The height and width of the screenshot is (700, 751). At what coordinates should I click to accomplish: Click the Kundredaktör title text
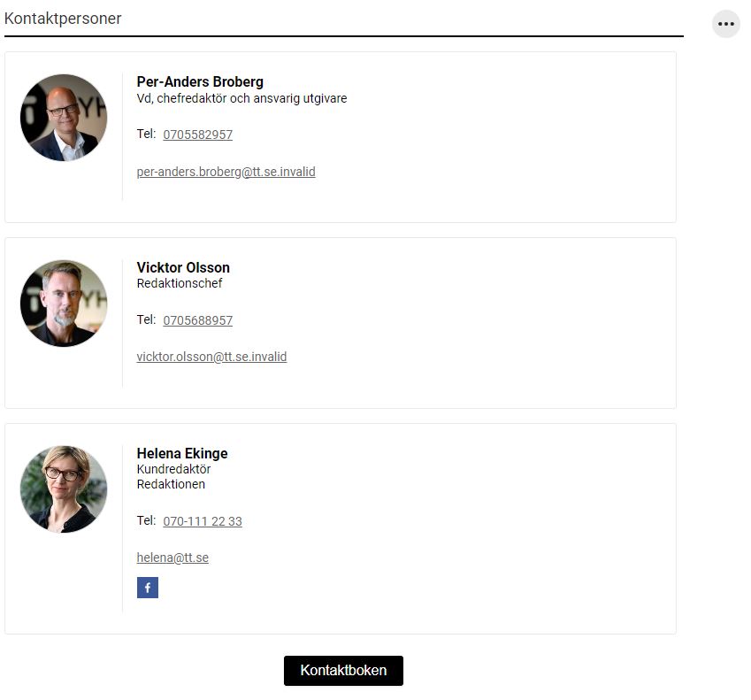tap(174, 469)
